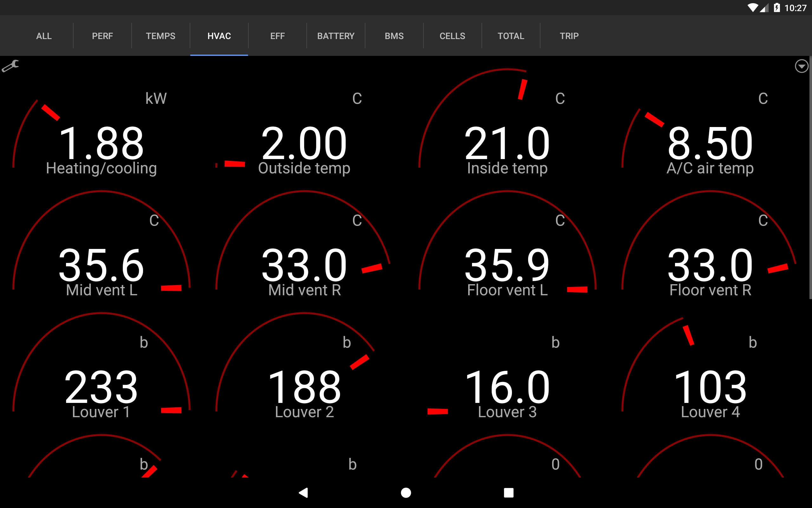Open the circled dropdown arrow menu
812x508 pixels.
click(x=801, y=66)
